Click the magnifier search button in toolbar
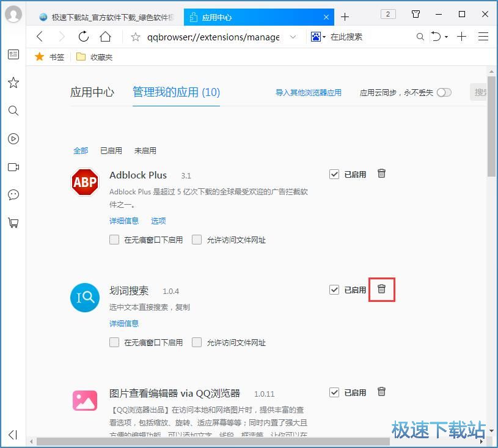Screen dimensions: 498x448 pyautogui.click(x=420, y=37)
